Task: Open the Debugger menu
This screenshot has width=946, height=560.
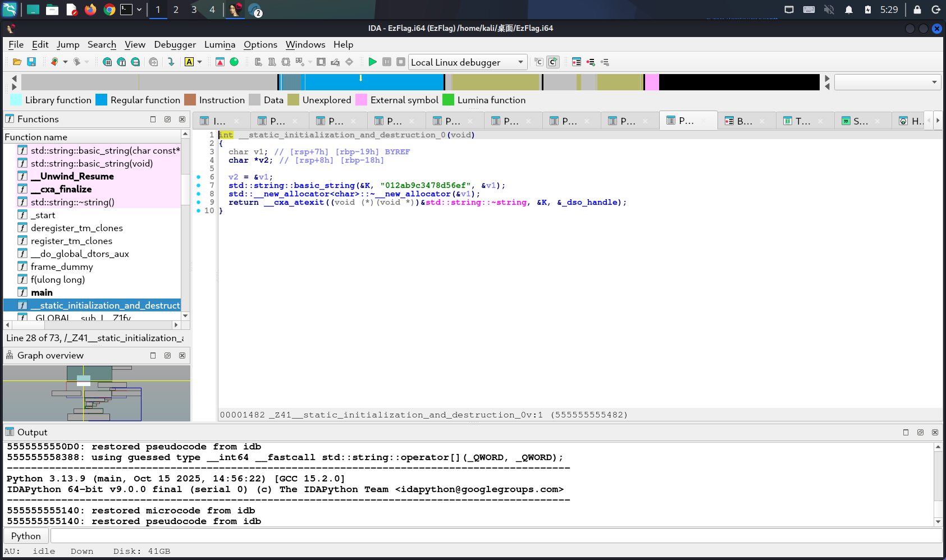Action: pyautogui.click(x=175, y=44)
